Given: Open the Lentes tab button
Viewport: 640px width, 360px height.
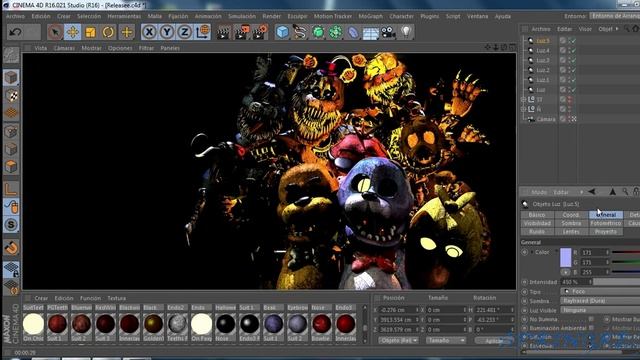Looking at the screenshot, I should click(x=571, y=231).
